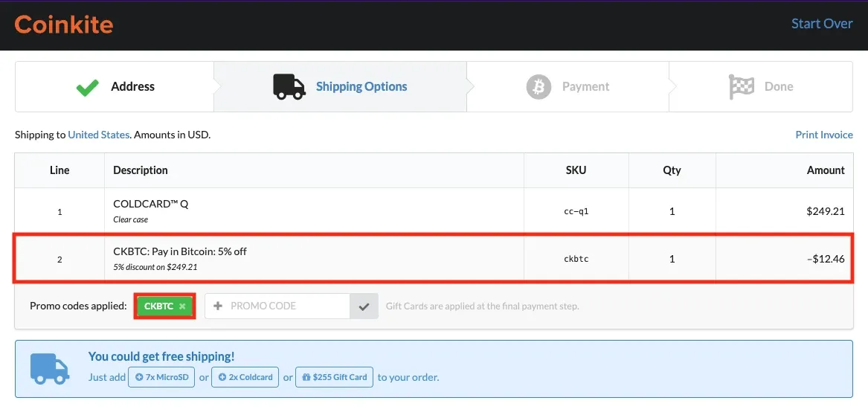Open the Print Invoice link
868x418 pixels.
(823, 135)
